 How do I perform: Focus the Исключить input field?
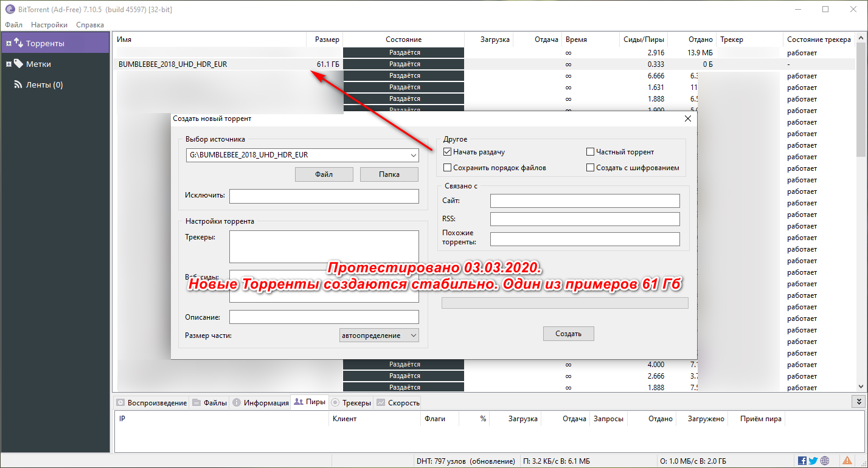tap(324, 196)
